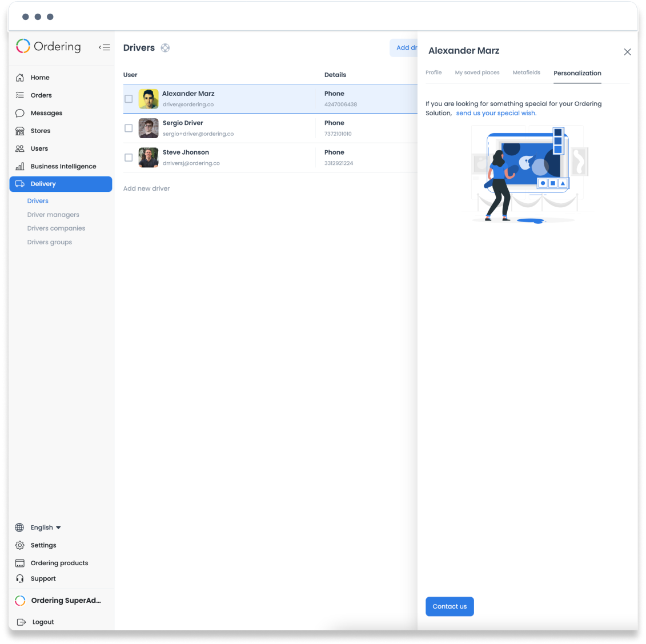Click the phone number 7372101010
The image size is (646, 644).
[338, 134]
